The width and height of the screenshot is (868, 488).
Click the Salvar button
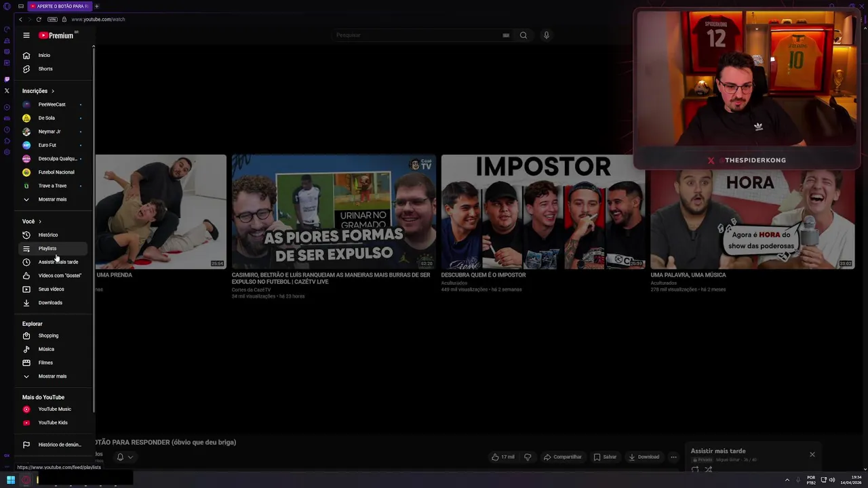605,457
